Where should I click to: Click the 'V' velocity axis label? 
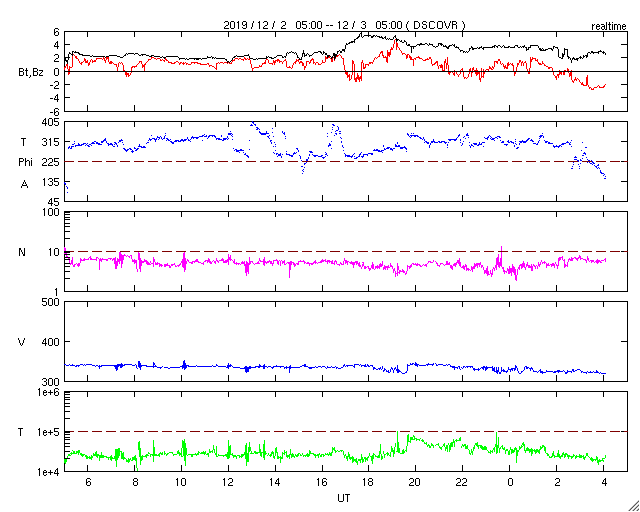[x=22, y=342]
